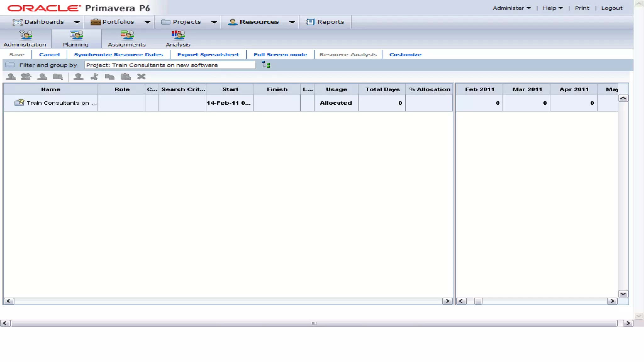Click the Projects folder icon
The height and width of the screenshot is (362, 644).
pyautogui.click(x=166, y=22)
